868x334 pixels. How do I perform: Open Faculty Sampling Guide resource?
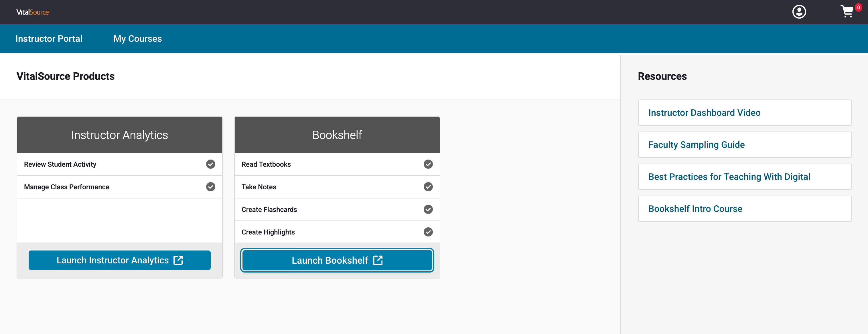pos(745,145)
